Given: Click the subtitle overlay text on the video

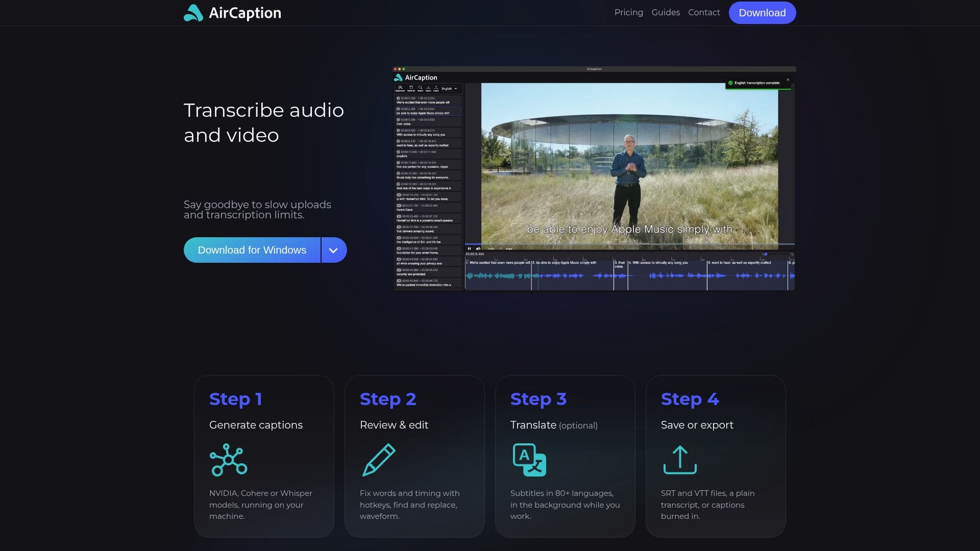Looking at the screenshot, I should tap(629, 230).
